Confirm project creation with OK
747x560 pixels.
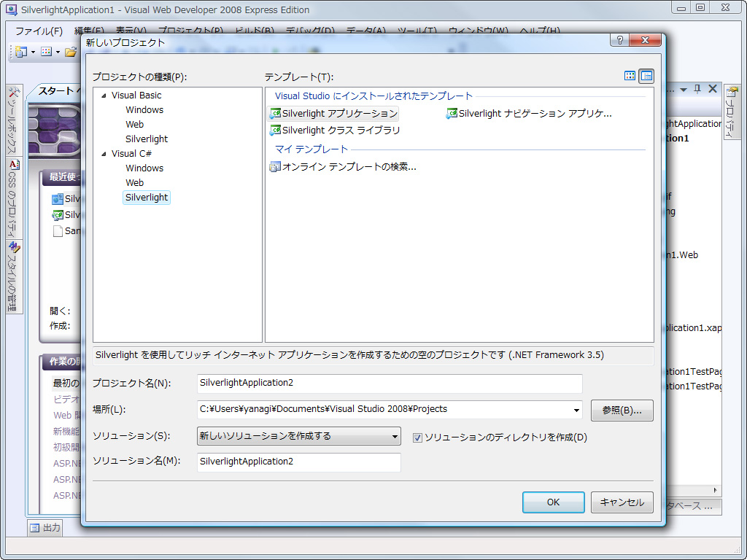pyautogui.click(x=553, y=502)
